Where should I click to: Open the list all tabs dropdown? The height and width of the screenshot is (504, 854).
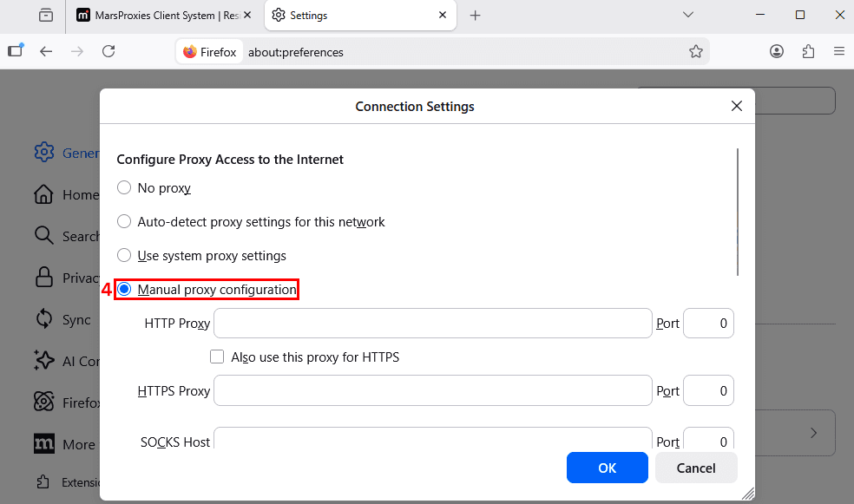click(688, 15)
